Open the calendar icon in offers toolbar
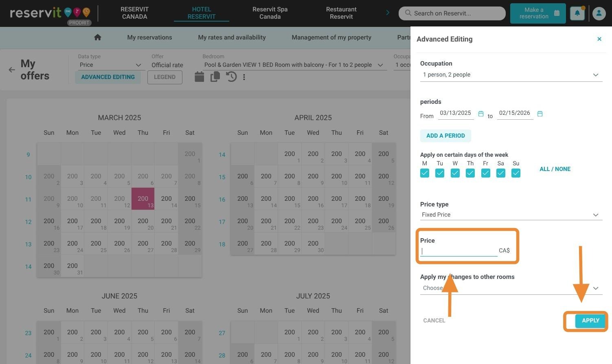The height and width of the screenshot is (364, 612). point(199,77)
